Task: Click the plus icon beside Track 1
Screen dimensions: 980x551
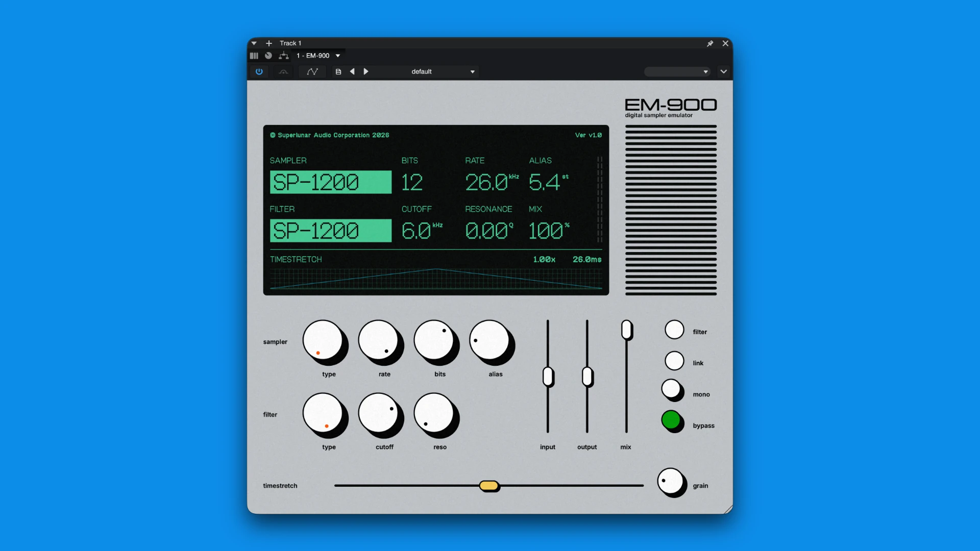Action: click(x=269, y=43)
